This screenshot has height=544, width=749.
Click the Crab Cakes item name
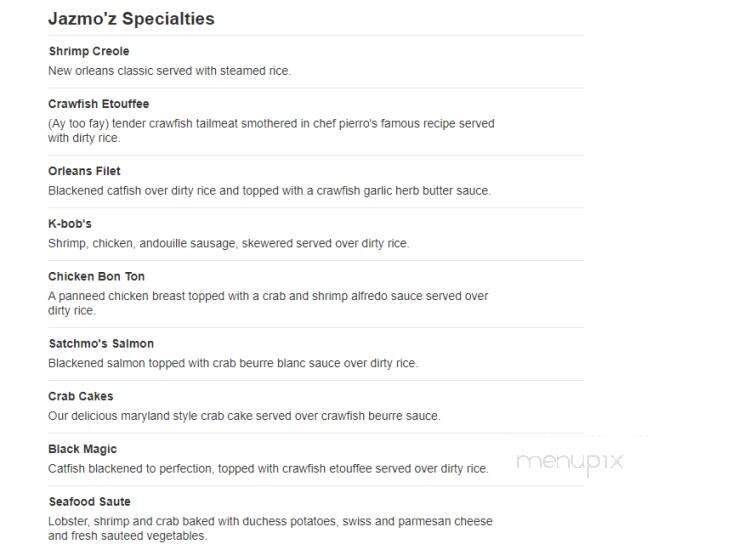click(81, 396)
